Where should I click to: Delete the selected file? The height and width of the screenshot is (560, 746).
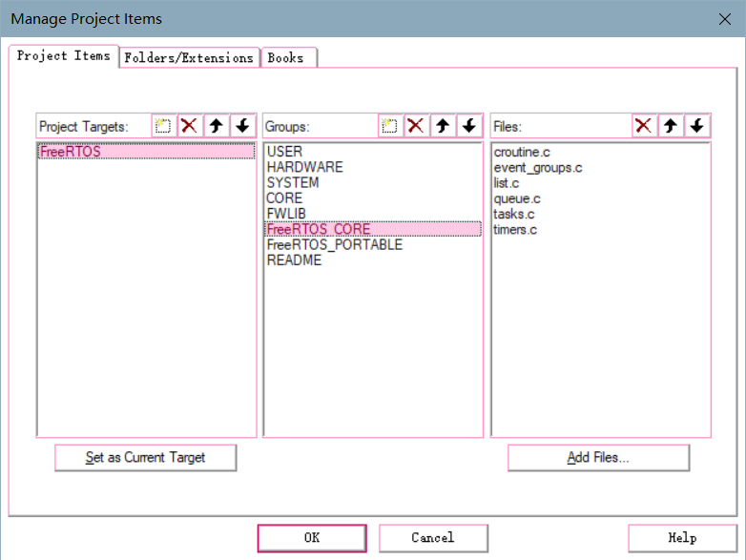pos(644,126)
